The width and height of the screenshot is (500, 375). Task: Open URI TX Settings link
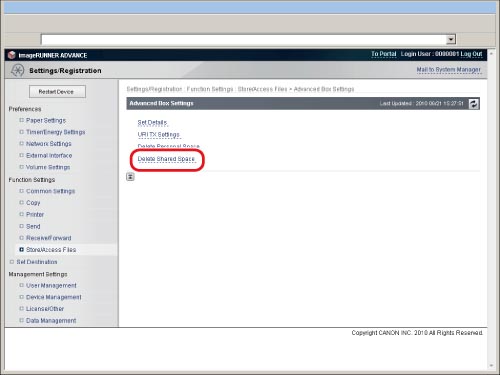tap(159, 135)
